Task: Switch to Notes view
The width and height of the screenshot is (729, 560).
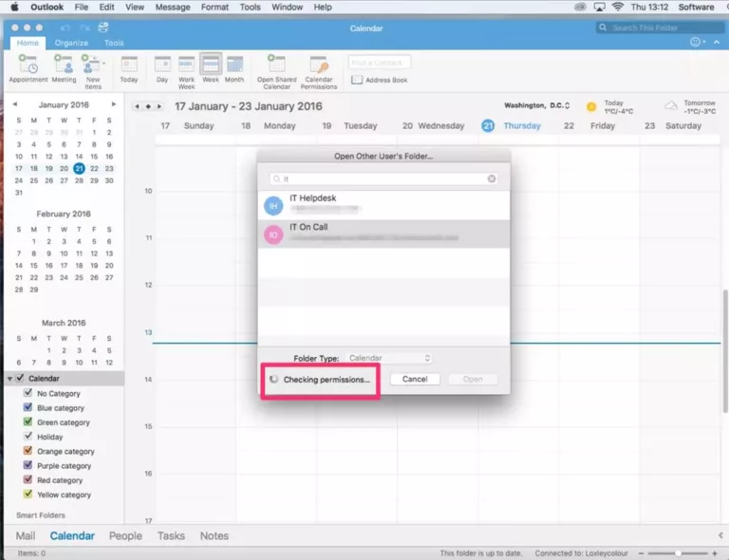Action: (215, 536)
